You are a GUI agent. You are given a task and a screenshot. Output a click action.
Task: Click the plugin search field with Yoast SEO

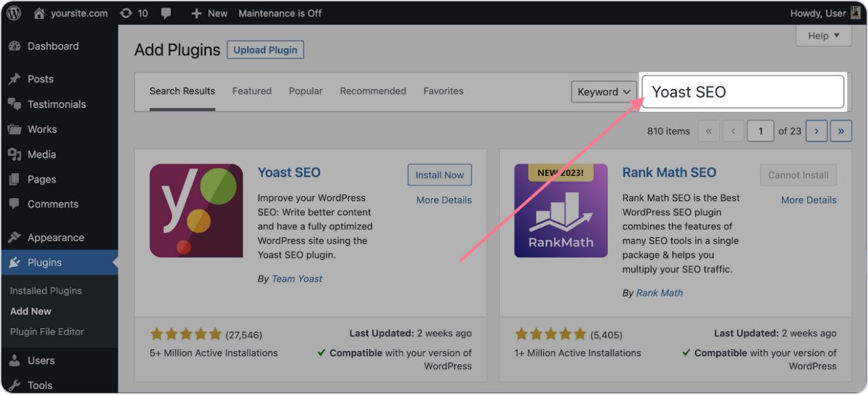point(743,92)
